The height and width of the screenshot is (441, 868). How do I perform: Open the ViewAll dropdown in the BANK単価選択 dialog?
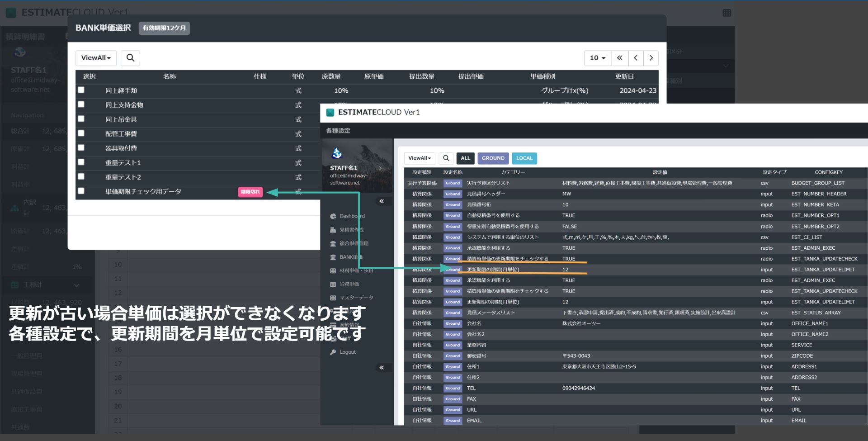click(96, 58)
